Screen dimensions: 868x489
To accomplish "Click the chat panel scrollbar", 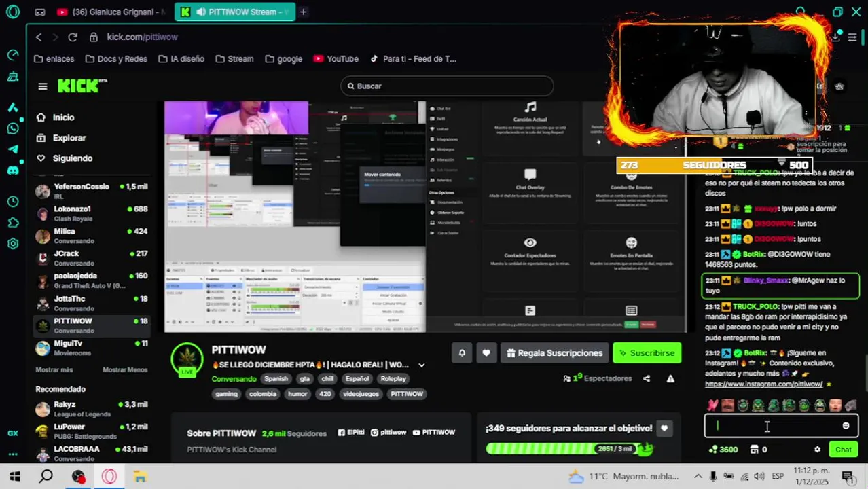I will tap(865, 372).
